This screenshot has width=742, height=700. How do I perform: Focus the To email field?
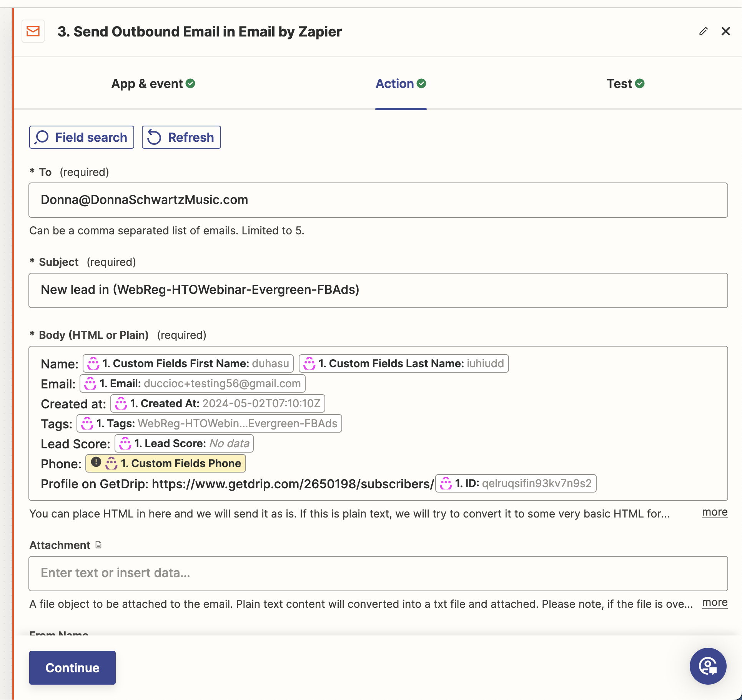[378, 200]
